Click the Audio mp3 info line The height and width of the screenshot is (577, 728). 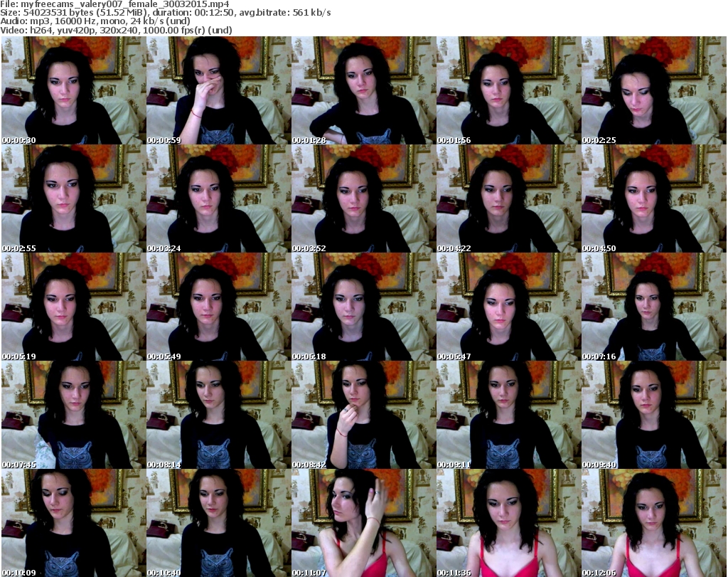click(x=95, y=21)
